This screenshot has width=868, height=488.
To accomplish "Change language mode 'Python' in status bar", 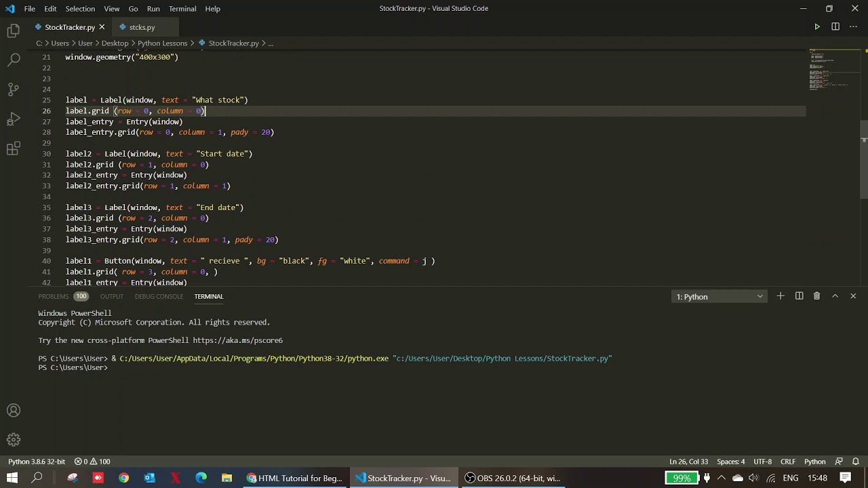I will point(814,462).
